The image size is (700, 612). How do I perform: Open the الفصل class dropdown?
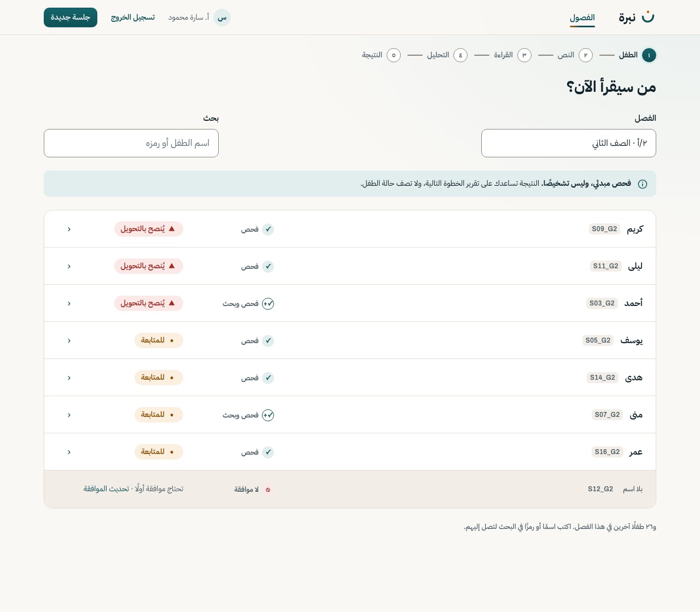569,143
